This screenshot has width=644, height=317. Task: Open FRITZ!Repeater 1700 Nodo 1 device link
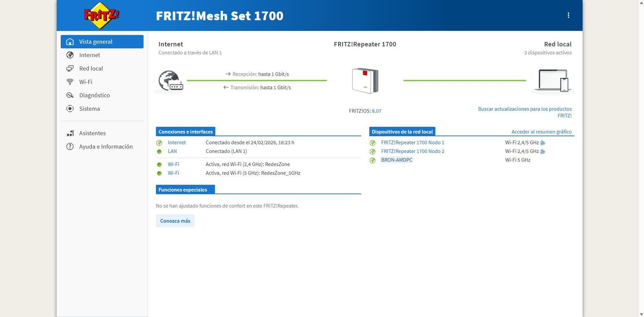pos(413,143)
